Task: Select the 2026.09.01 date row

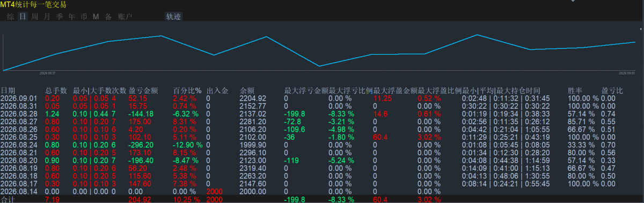Action: pos(19,99)
